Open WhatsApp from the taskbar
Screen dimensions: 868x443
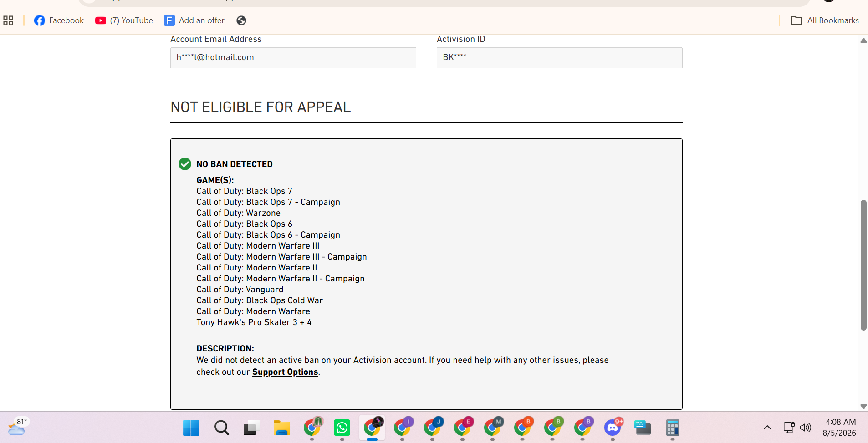(x=342, y=428)
